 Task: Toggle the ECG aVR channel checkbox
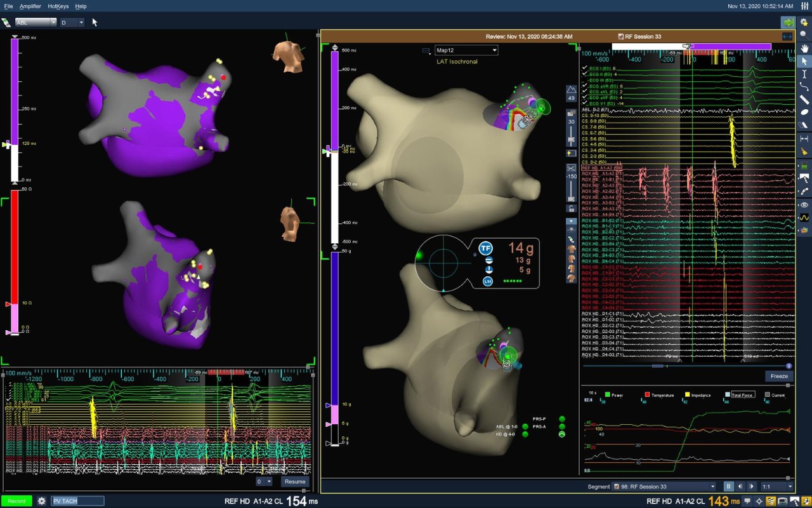pos(585,86)
